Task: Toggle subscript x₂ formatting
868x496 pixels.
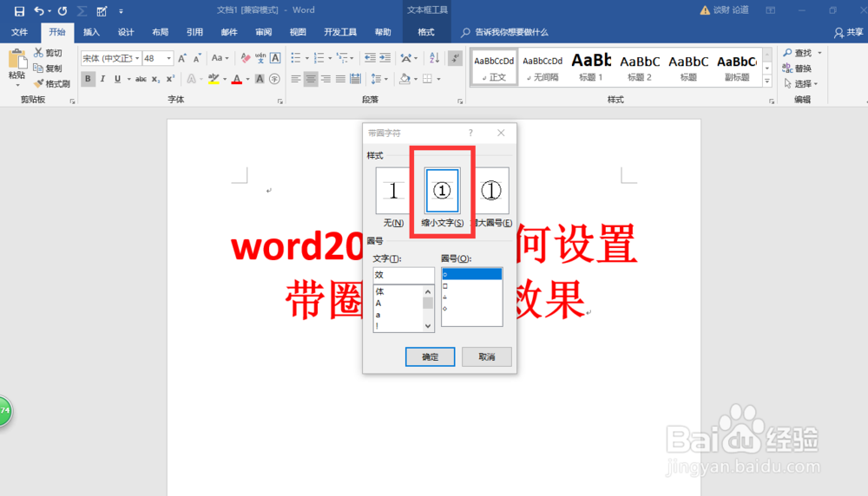Action: [x=155, y=79]
